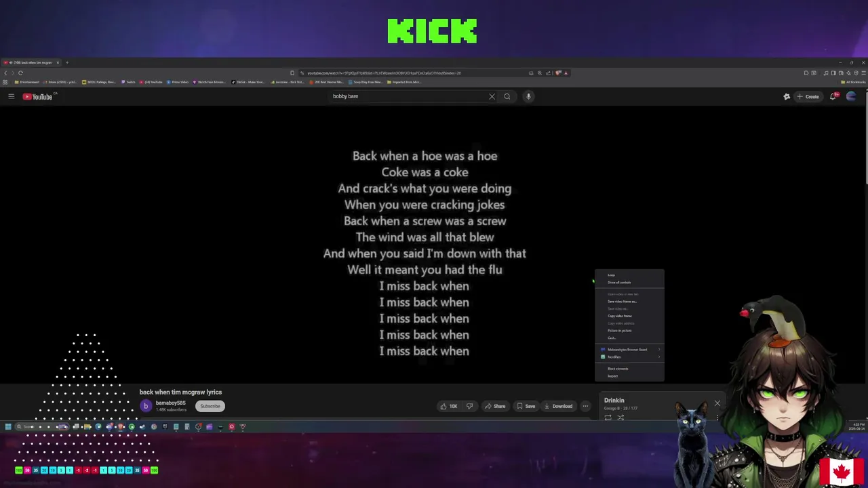Open the bamaboy585 channel avatar
Viewport: 868px width, 488px height.
145,406
